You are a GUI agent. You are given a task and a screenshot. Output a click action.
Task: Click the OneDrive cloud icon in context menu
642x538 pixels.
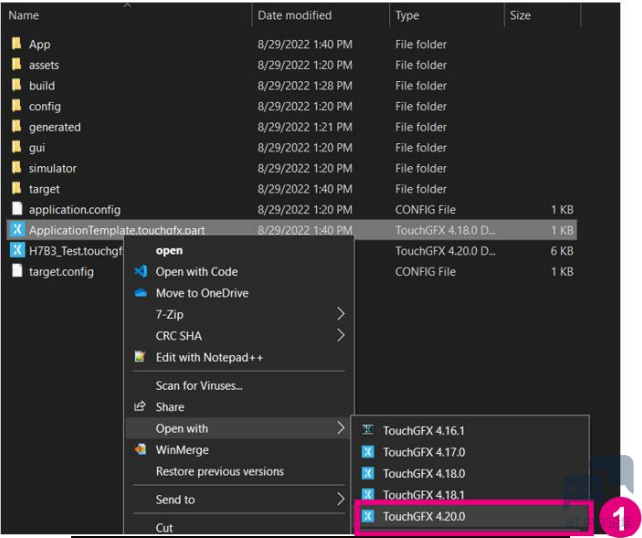(x=141, y=293)
